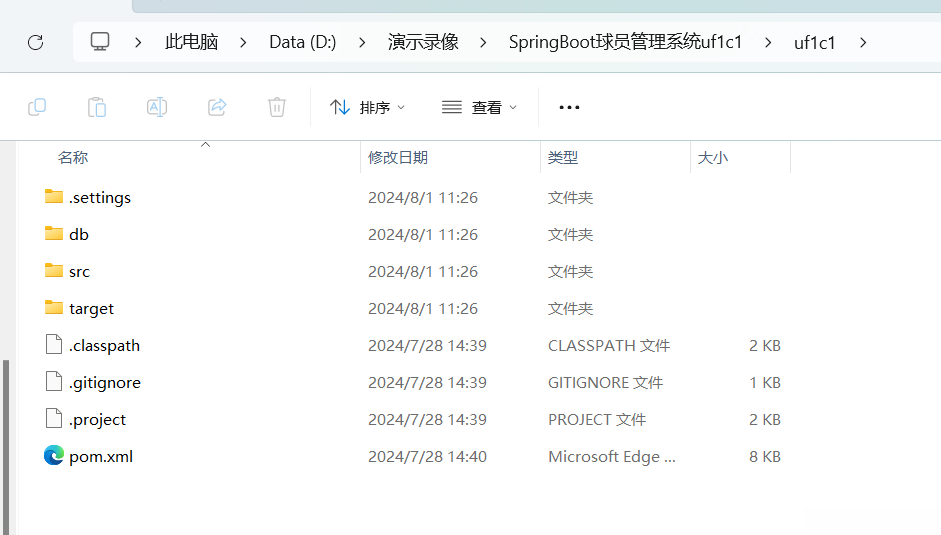Click the refresh icon
The image size is (941, 535).
click(x=36, y=42)
